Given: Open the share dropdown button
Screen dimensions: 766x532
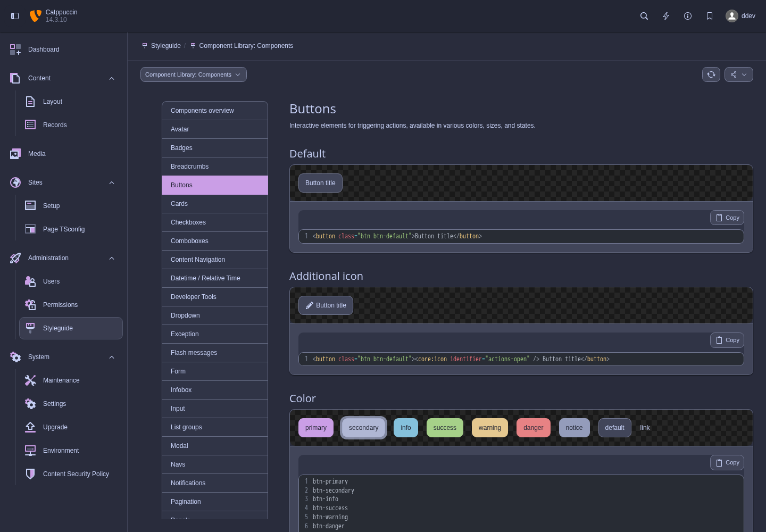Looking at the screenshot, I should coord(739,74).
